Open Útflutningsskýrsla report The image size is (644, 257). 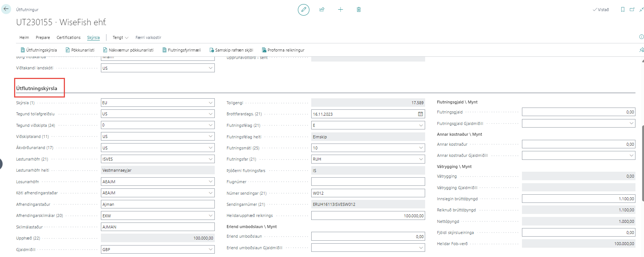(39, 50)
